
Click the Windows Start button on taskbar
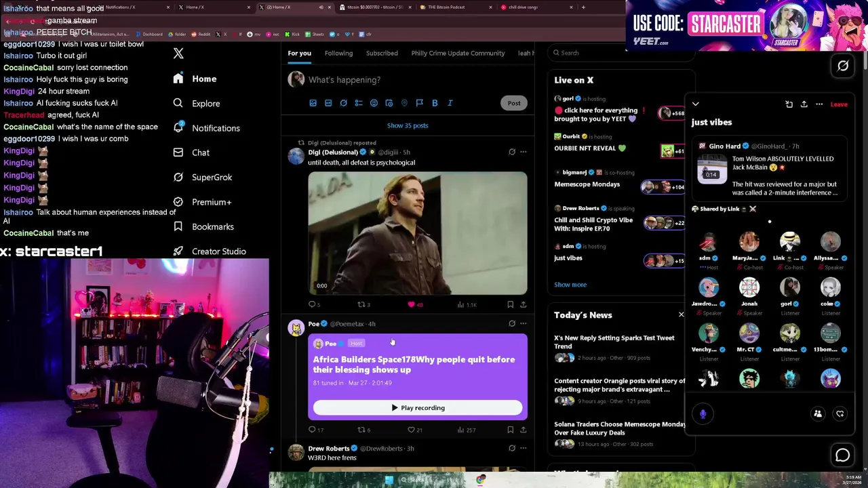[389, 480]
